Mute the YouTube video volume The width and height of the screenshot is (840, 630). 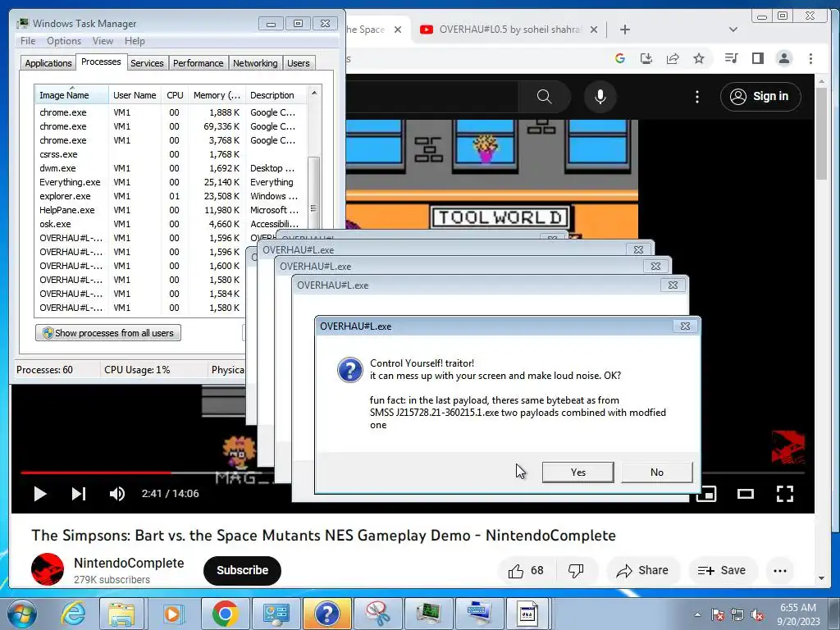116,493
